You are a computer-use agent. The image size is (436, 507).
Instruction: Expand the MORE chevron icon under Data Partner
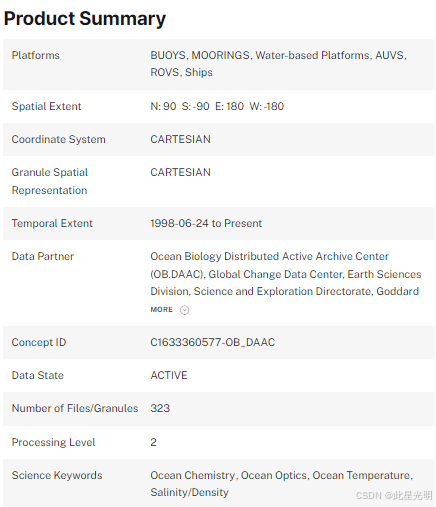coord(184,310)
